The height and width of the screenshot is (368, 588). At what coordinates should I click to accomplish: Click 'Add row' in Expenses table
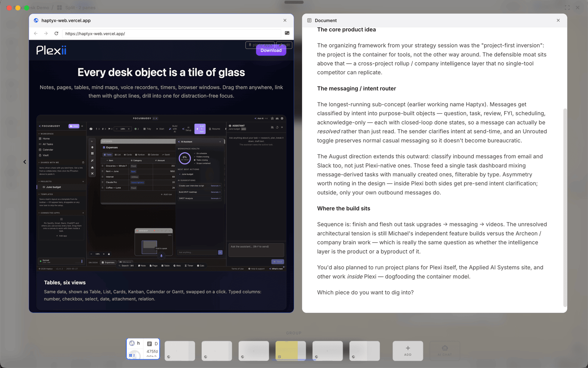click(166, 194)
